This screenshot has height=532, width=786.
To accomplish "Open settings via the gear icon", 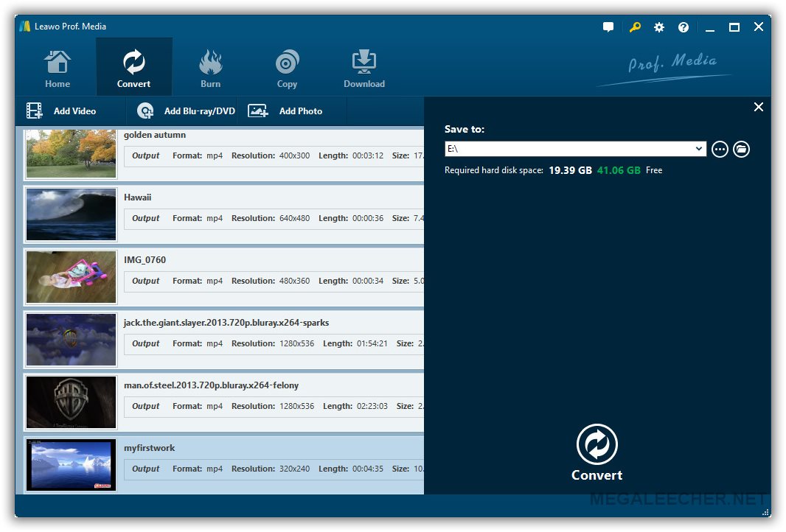I will pos(659,27).
